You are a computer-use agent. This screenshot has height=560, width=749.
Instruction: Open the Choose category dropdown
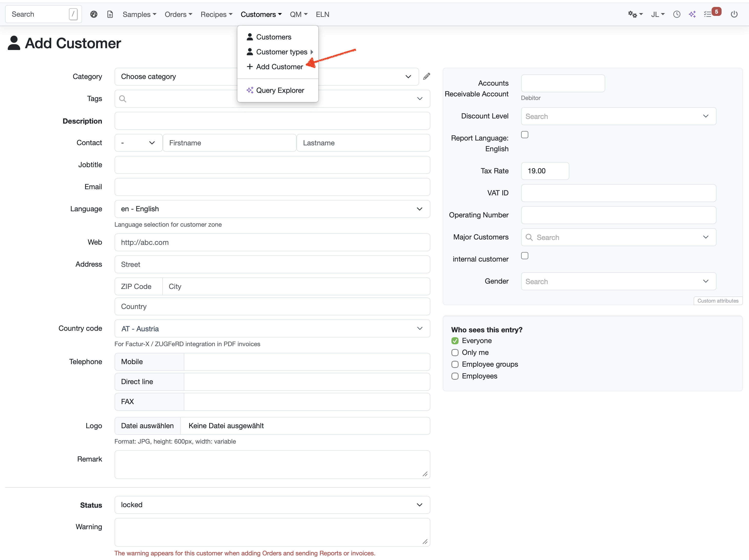267,77
